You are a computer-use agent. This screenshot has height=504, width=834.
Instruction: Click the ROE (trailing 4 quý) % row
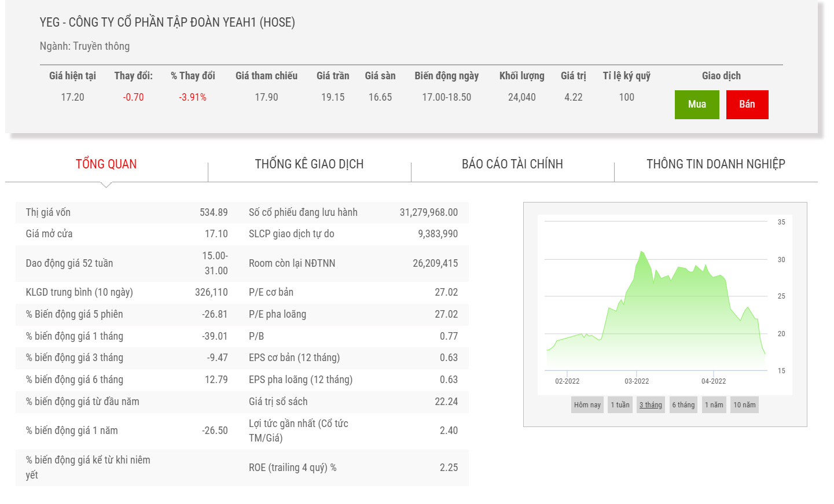click(x=353, y=468)
